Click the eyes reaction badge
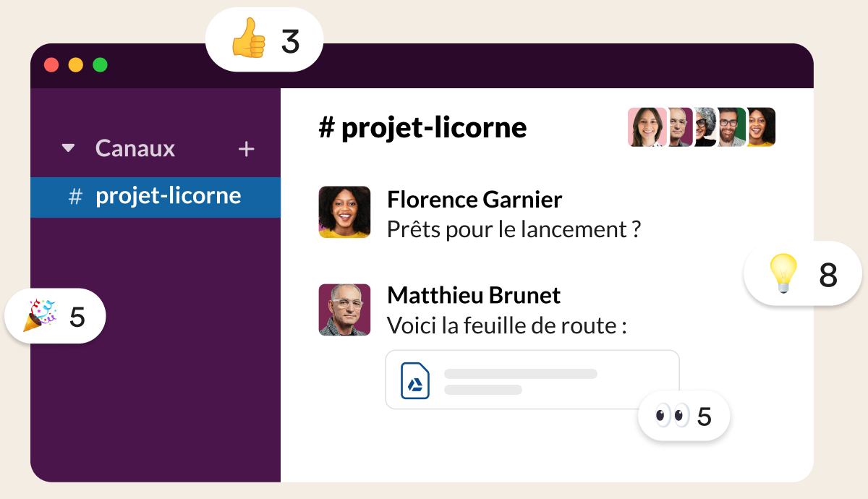The width and height of the screenshot is (868, 499). pyautogui.click(x=684, y=416)
